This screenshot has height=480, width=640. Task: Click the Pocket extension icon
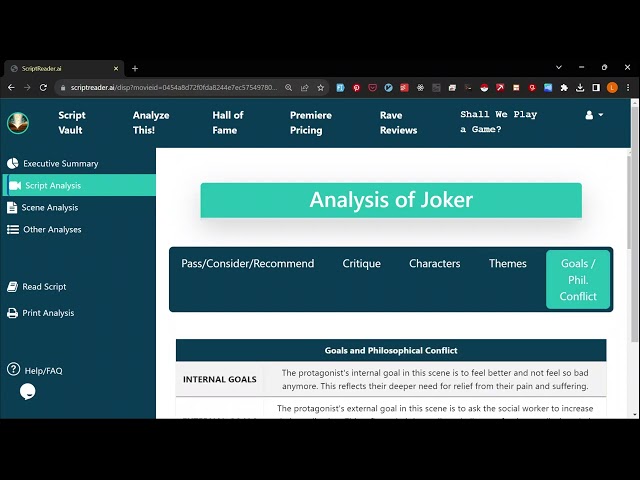pos(372,87)
